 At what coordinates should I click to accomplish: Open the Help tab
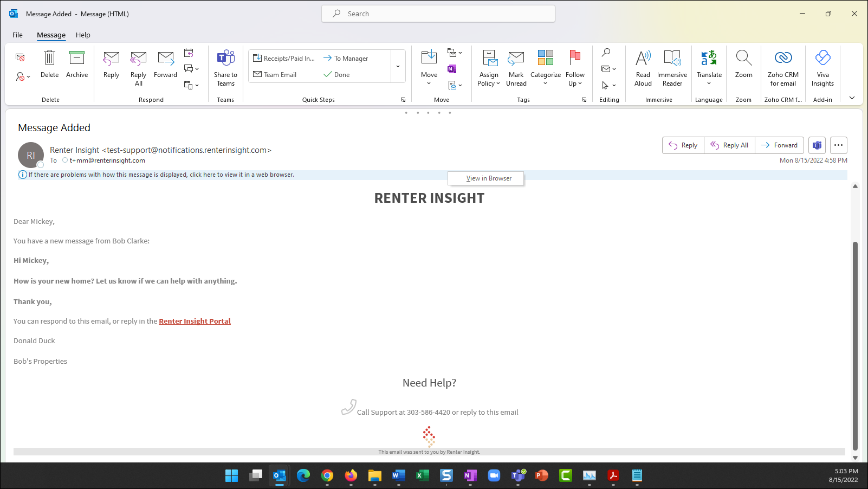tap(83, 35)
